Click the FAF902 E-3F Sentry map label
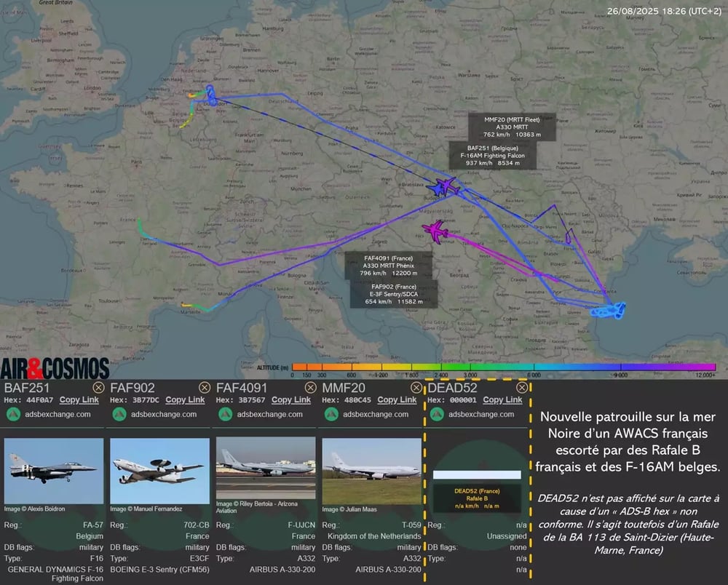 [x=394, y=294]
